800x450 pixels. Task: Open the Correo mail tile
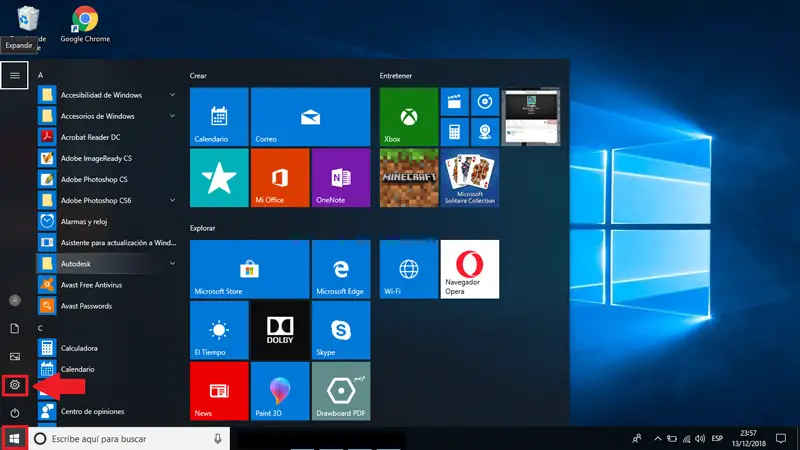(x=310, y=116)
